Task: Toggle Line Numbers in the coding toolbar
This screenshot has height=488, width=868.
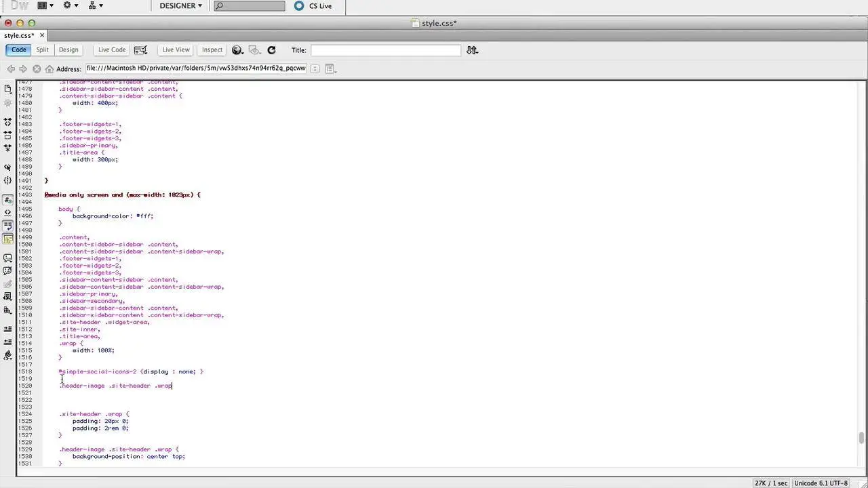Action: click(8, 200)
